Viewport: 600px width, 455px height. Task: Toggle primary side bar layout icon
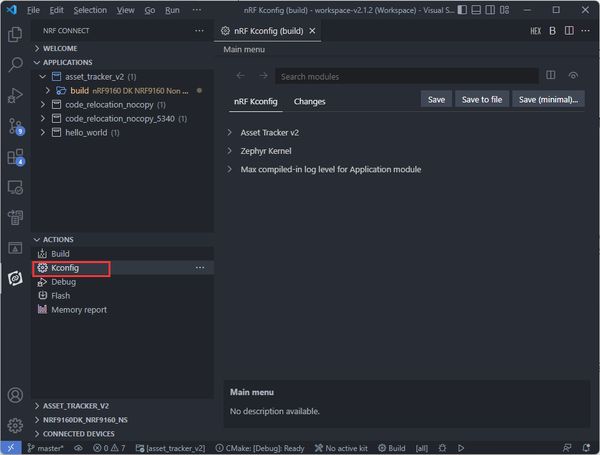[462, 10]
